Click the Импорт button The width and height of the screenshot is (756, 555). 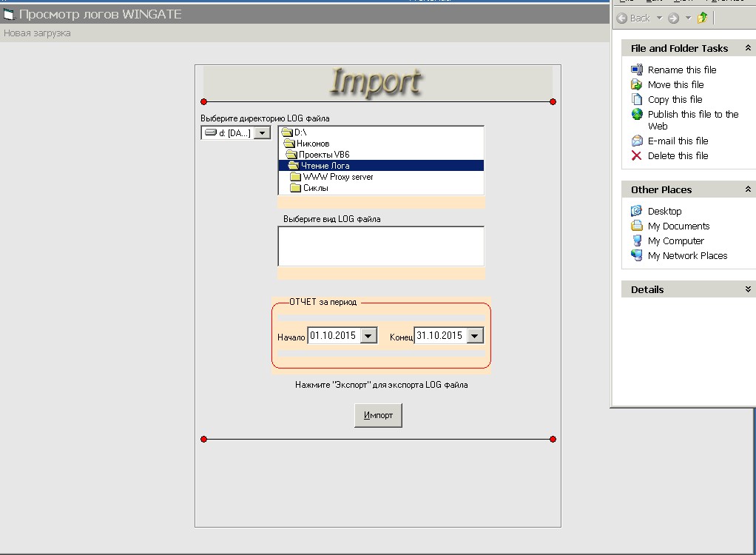tap(378, 415)
